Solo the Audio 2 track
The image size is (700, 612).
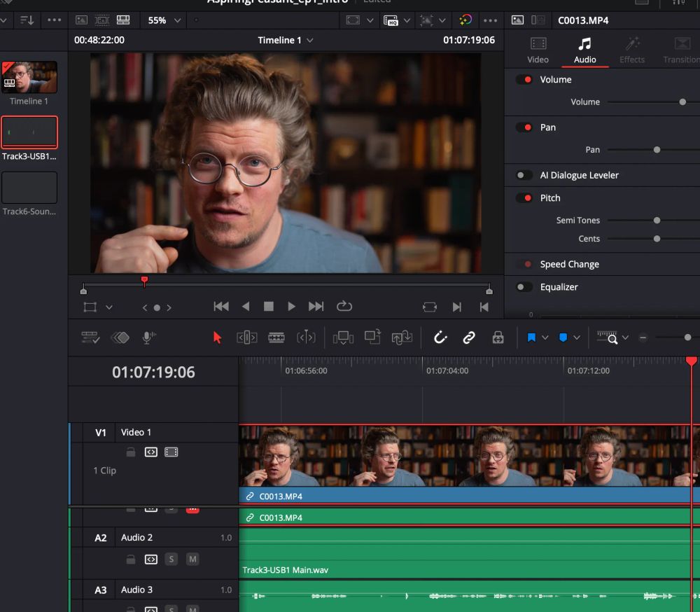171,559
